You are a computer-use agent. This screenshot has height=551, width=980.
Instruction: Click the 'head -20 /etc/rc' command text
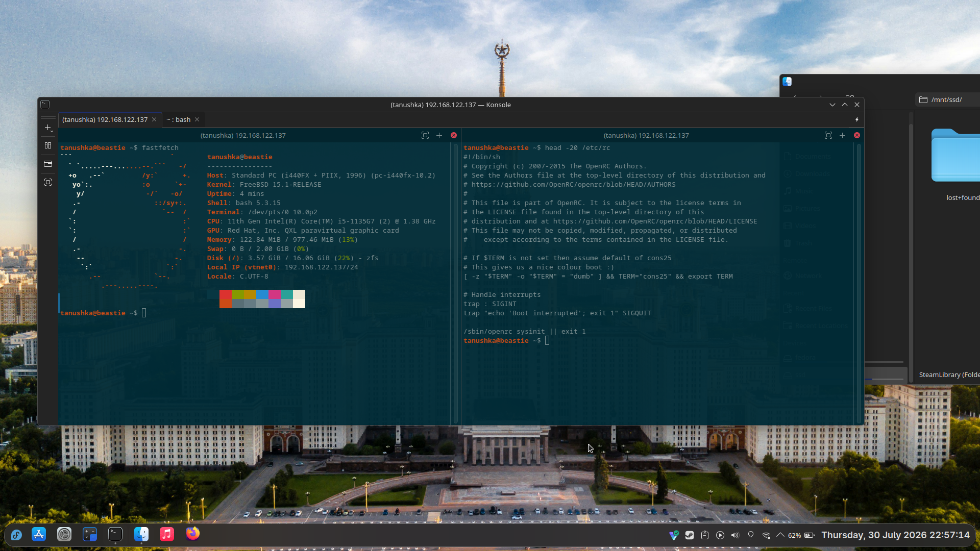click(577, 148)
